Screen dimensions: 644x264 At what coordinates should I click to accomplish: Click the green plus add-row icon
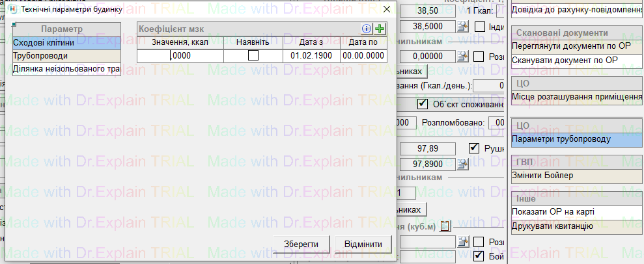tap(380, 29)
